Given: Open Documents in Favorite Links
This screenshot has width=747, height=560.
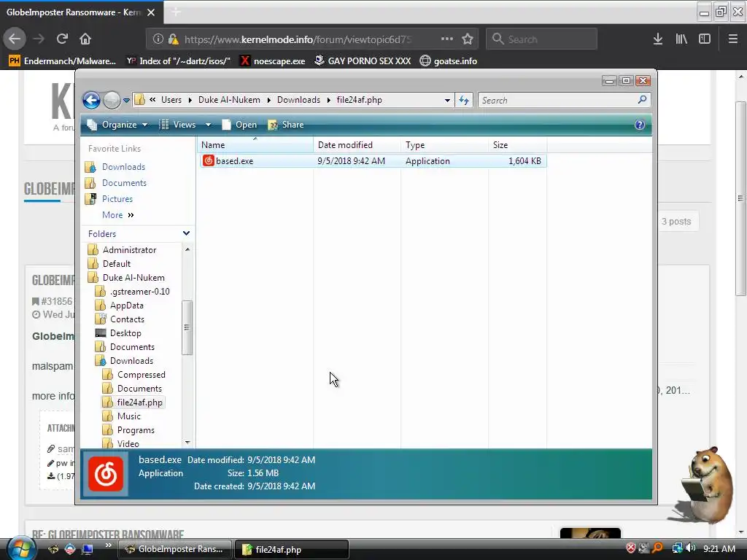Looking at the screenshot, I should tap(124, 183).
